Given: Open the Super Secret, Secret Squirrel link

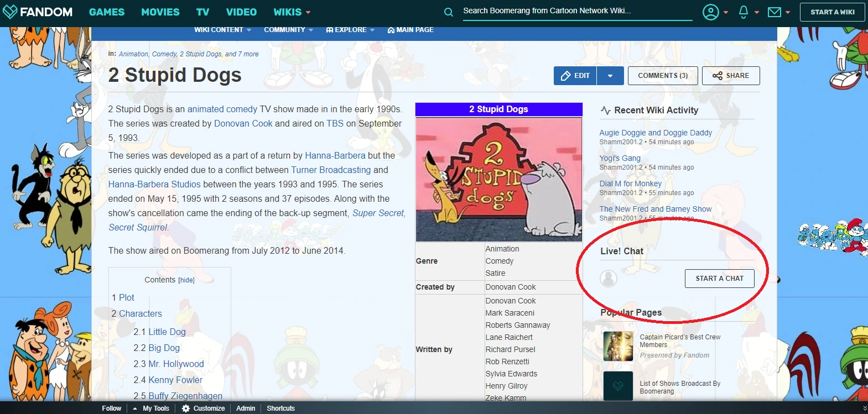Looking at the screenshot, I should 257,220.
